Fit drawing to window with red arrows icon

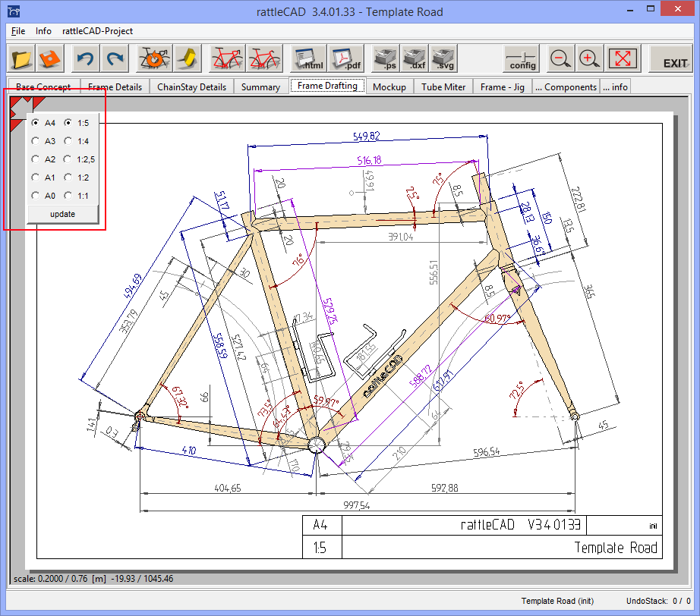[x=623, y=58]
